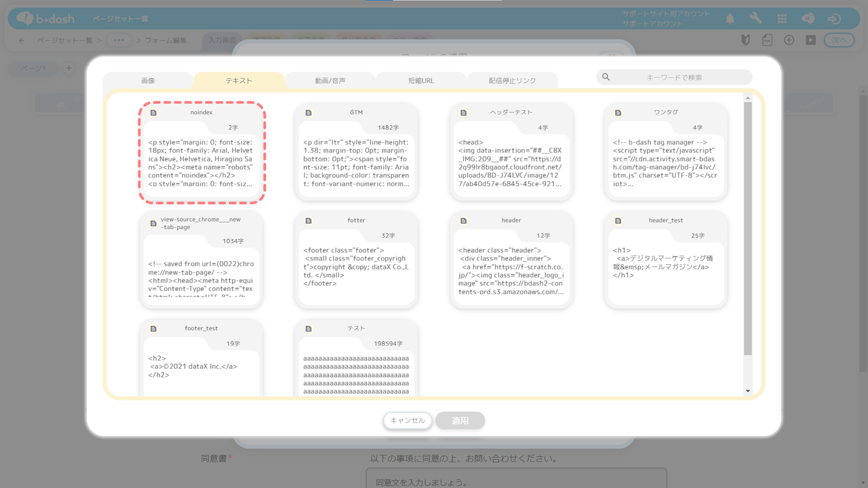Select the footer_test text card
Image resolution: width=868 pixels, height=488 pixels.
pos(201,358)
